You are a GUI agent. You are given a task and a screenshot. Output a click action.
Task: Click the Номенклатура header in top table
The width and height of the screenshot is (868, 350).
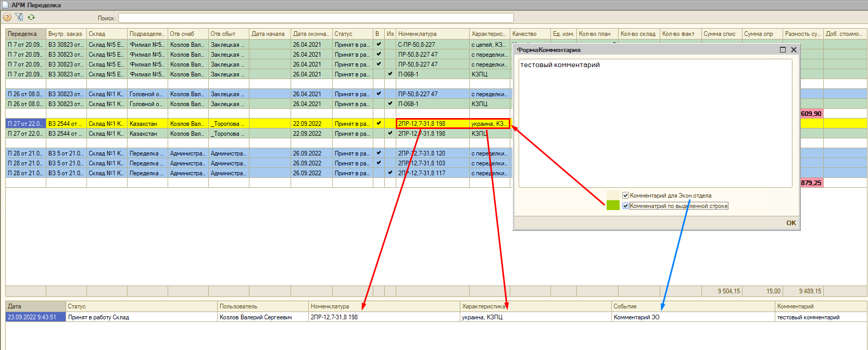[433, 34]
